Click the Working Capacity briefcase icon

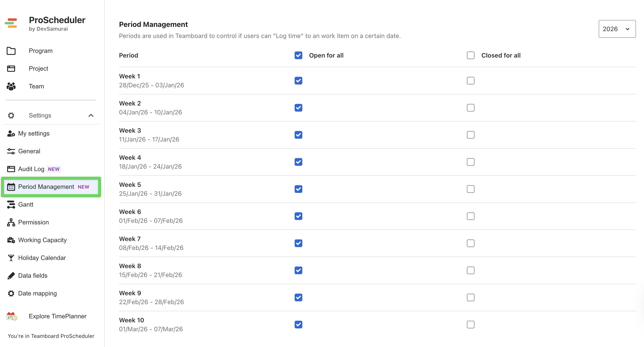point(11,240)
